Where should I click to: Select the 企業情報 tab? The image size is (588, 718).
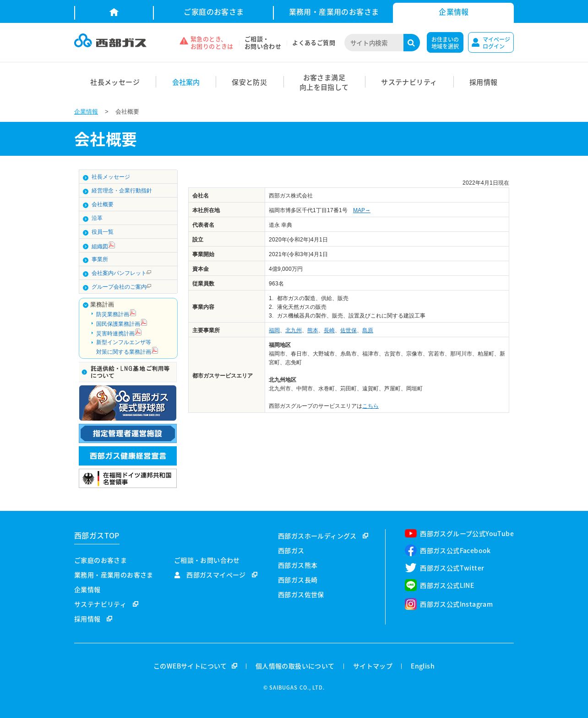[453, 12]
